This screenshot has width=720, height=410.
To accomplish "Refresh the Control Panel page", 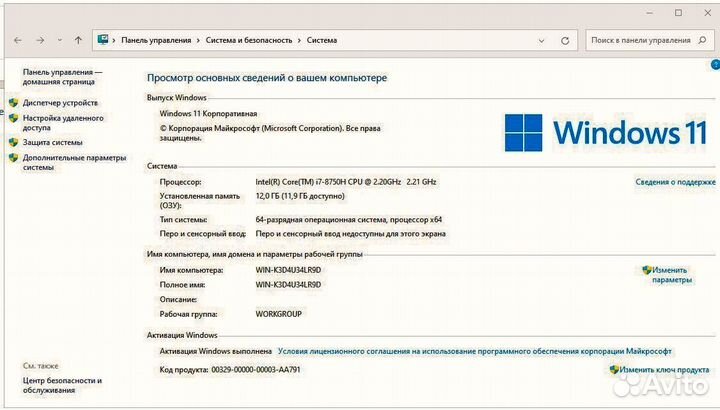I will pos(565,41).
